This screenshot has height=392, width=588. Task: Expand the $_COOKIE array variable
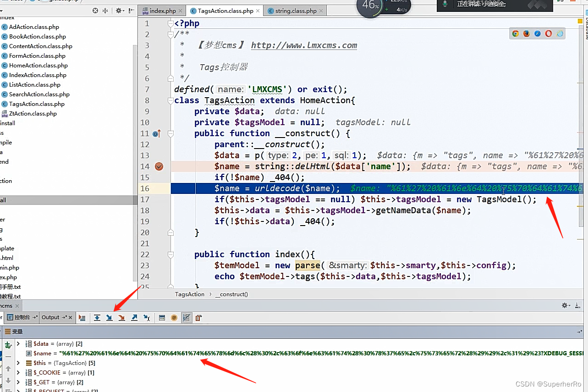coord(18,373)
